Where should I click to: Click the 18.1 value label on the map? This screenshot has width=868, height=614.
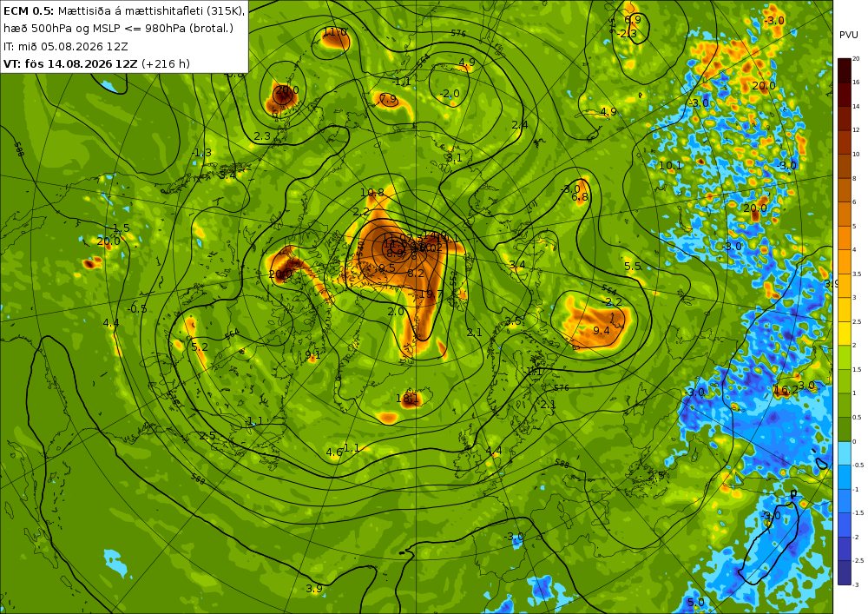point(407,398)
